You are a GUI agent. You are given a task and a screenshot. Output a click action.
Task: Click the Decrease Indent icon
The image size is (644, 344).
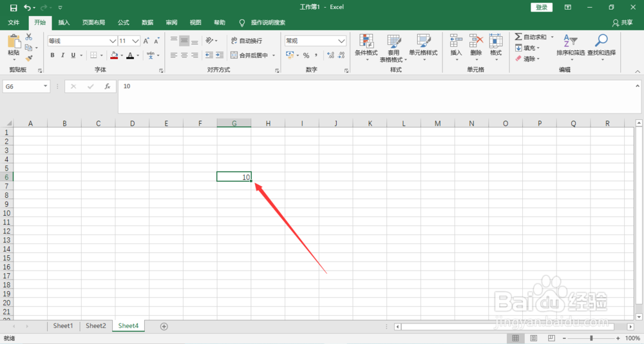(209, 55)
